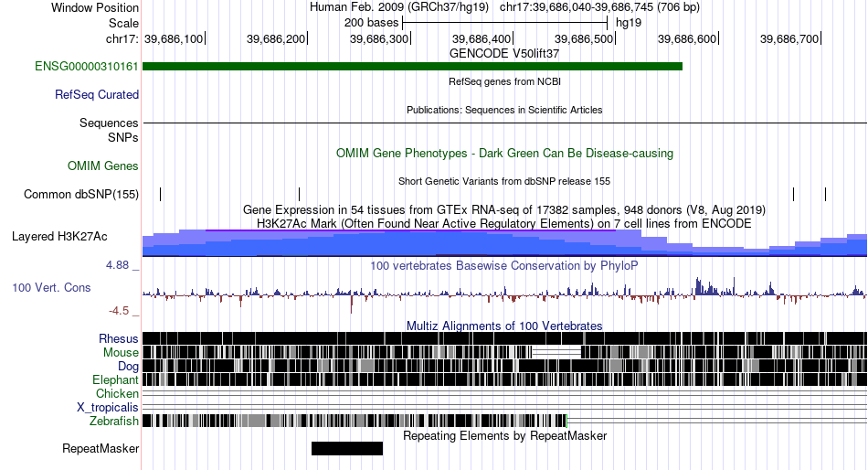Click the chr17:39,686,040-39,686,745 position text

coord(599,7)
